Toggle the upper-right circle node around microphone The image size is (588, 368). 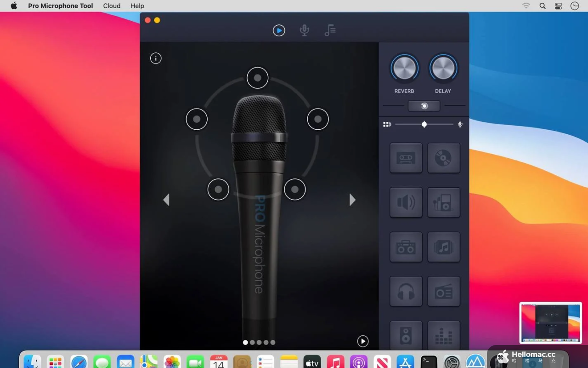318,119
